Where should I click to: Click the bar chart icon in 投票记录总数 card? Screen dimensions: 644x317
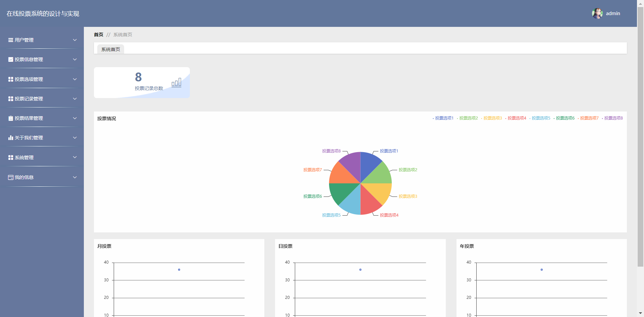point(176,82)
